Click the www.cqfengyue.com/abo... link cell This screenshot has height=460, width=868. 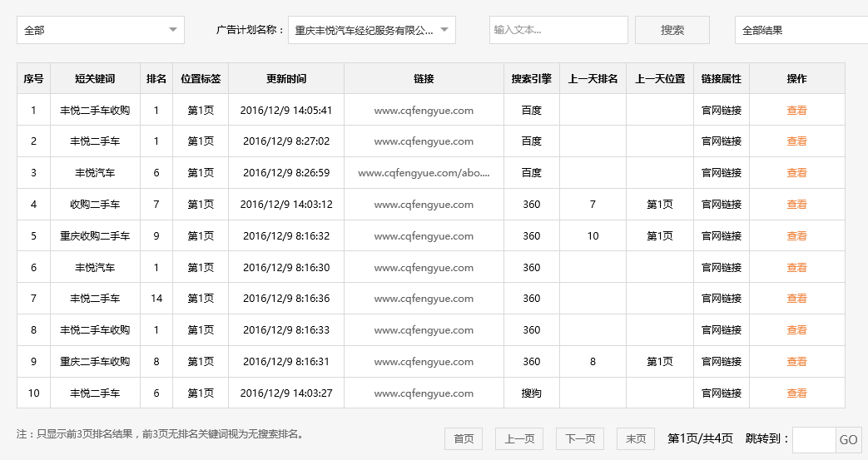tap(424, 173)
